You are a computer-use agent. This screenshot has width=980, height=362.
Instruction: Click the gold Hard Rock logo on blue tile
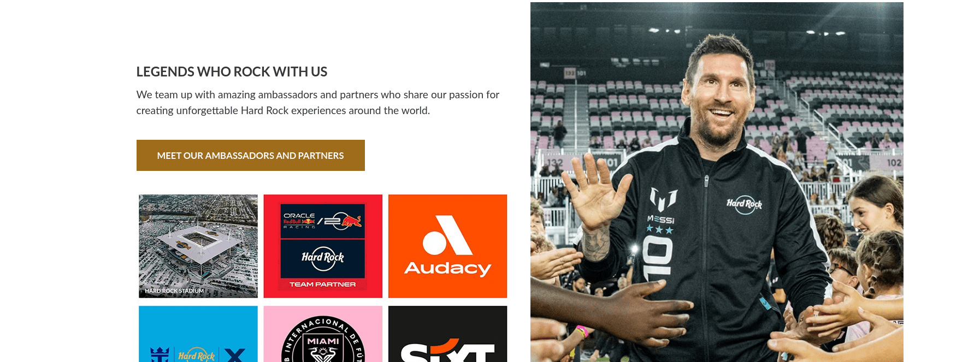(196, 355)
